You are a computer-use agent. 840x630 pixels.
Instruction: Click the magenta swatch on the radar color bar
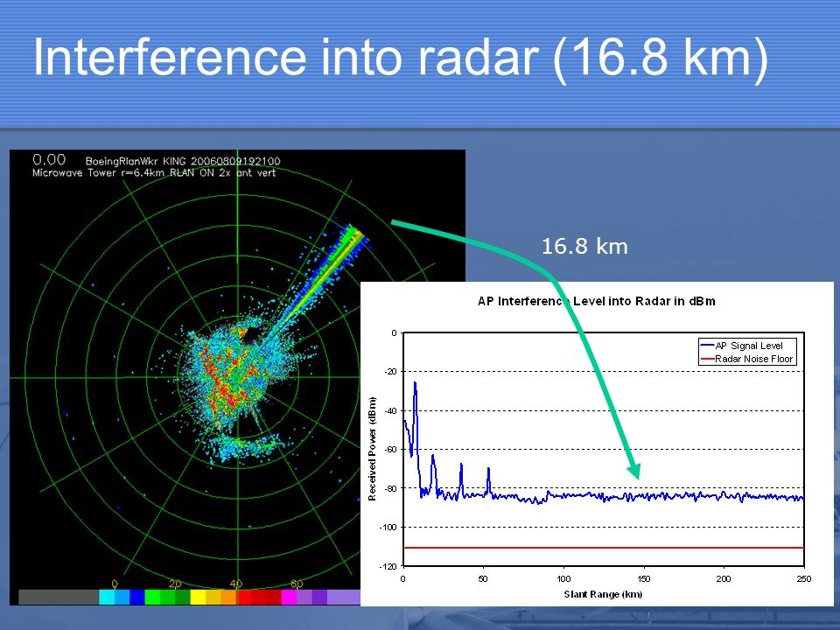pos(290,598)
